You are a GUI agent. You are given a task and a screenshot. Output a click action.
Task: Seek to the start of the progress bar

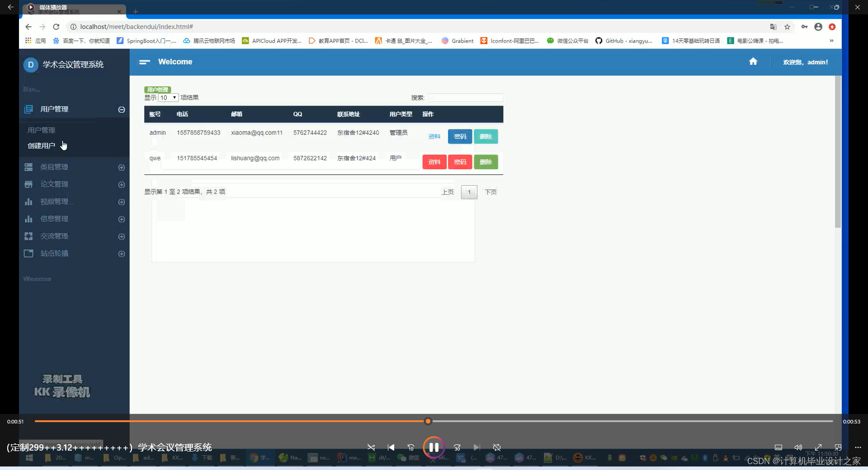pyautogui.click(x=36, y=421)
